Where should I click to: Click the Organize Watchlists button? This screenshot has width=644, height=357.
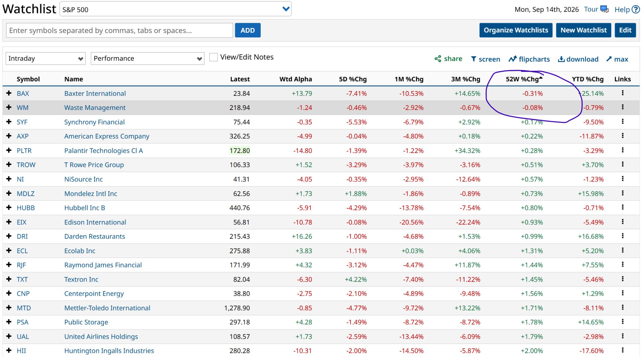(x=516, y=30)
